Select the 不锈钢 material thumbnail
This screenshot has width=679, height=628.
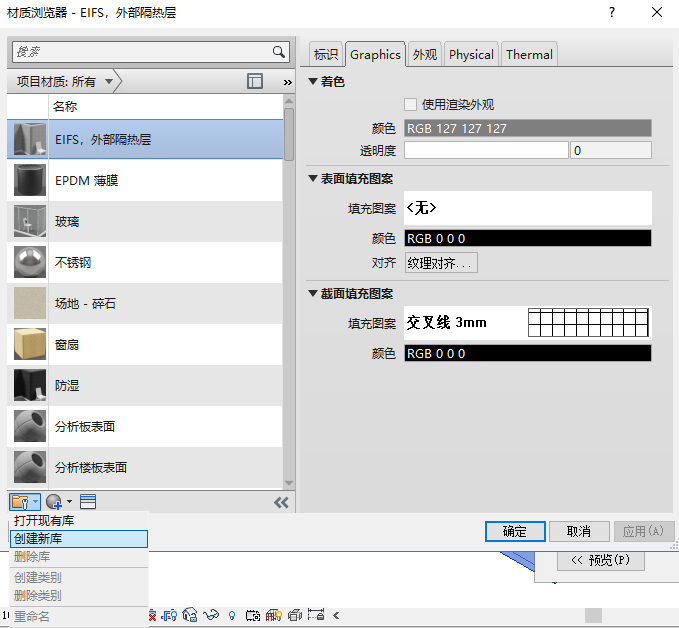point(29,262)
